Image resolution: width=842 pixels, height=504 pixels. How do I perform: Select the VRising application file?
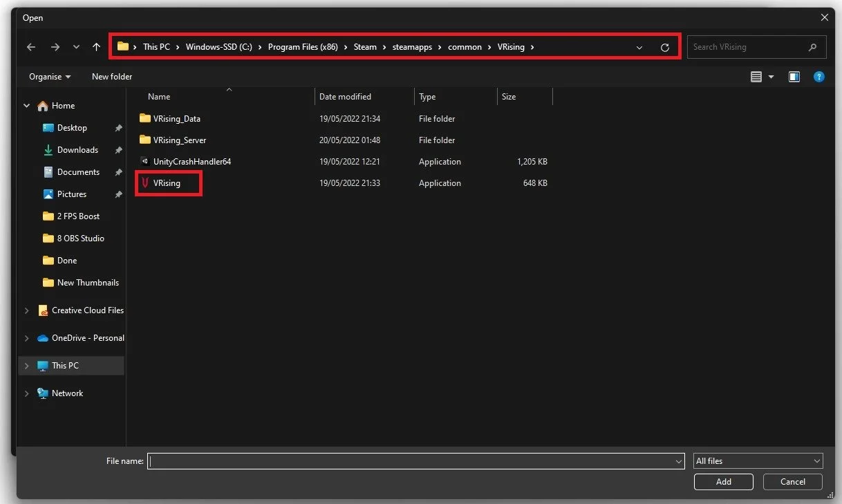[167, 183]
